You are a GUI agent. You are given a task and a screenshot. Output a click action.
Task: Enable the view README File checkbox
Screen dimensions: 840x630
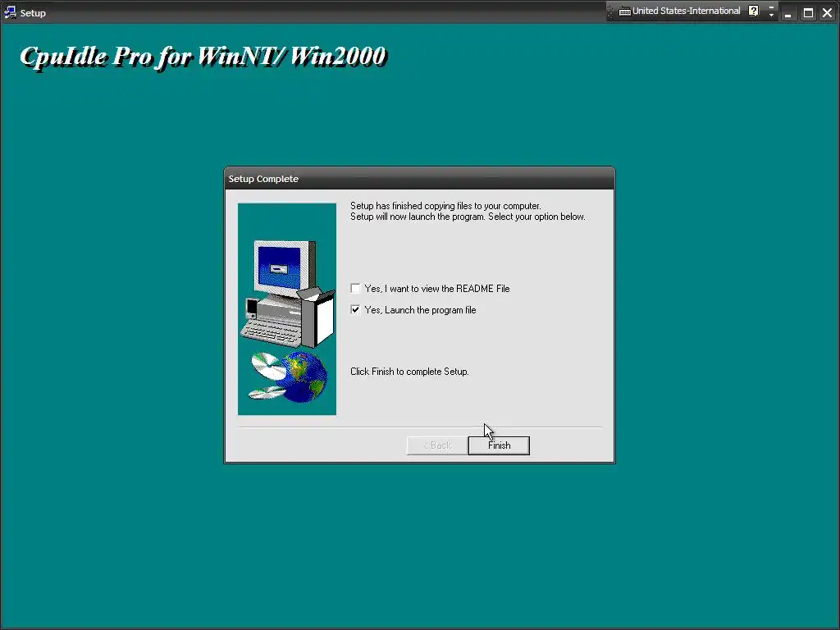coord(355,288)
